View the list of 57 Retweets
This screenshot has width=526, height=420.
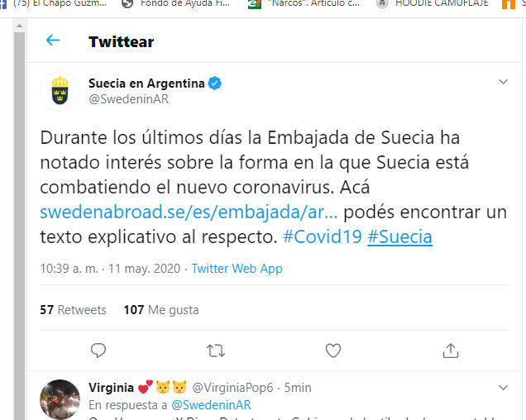click(73, 310)
